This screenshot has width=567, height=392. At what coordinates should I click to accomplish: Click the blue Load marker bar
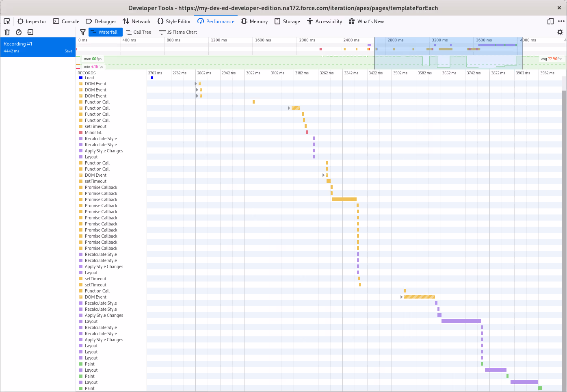152,78
